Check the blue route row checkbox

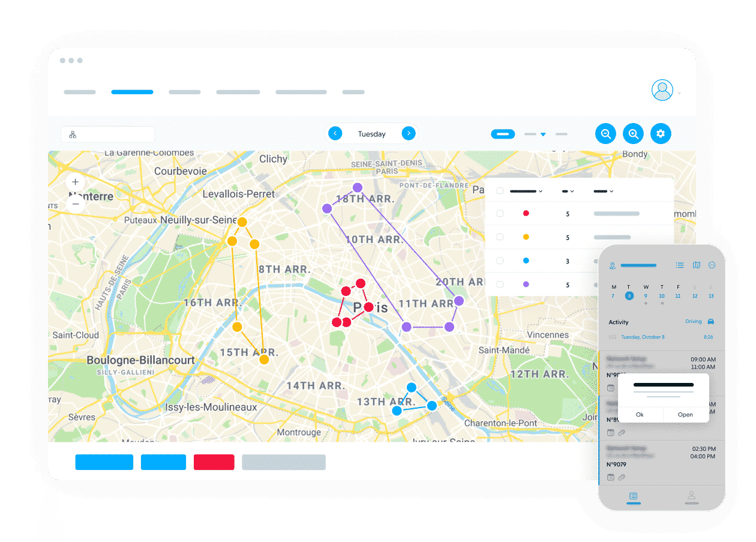pyautogui.click(x=500, y=261)
